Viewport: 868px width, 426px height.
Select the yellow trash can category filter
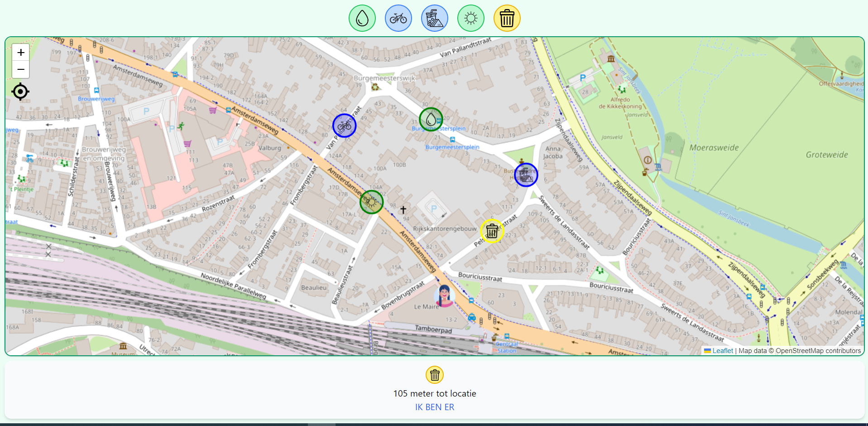point(507,19)
